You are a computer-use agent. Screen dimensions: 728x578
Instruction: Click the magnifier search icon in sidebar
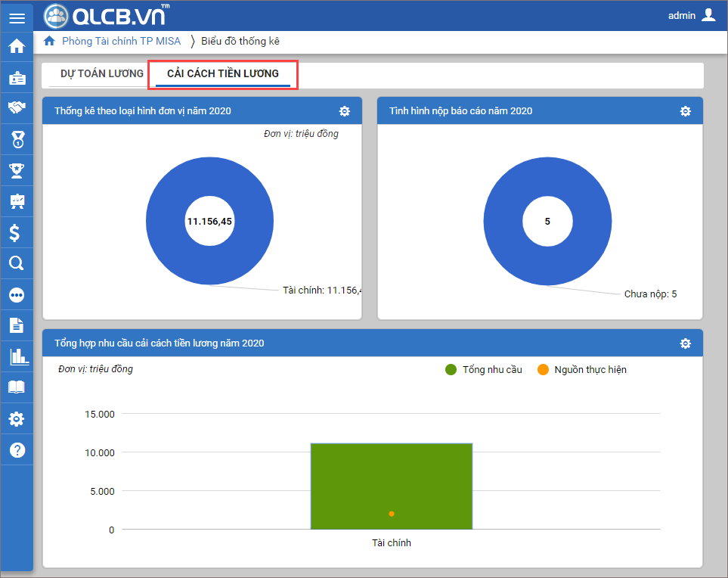click(17, 263)
